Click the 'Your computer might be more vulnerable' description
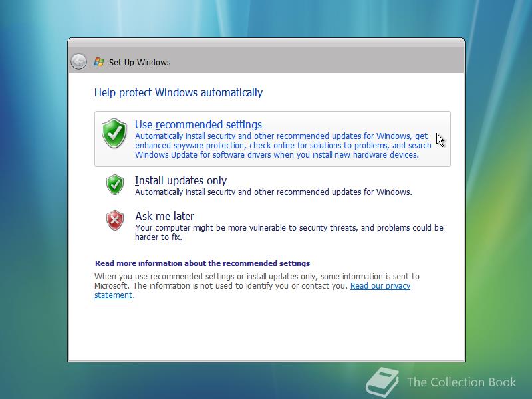This screenshot has width=532, height=399. pyautogui.click(x=289, y=232)
